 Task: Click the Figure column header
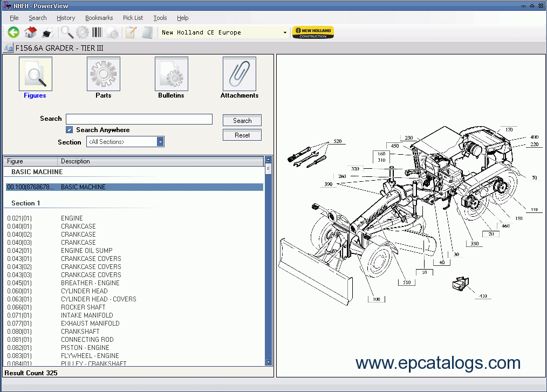(x=31, y=161)
